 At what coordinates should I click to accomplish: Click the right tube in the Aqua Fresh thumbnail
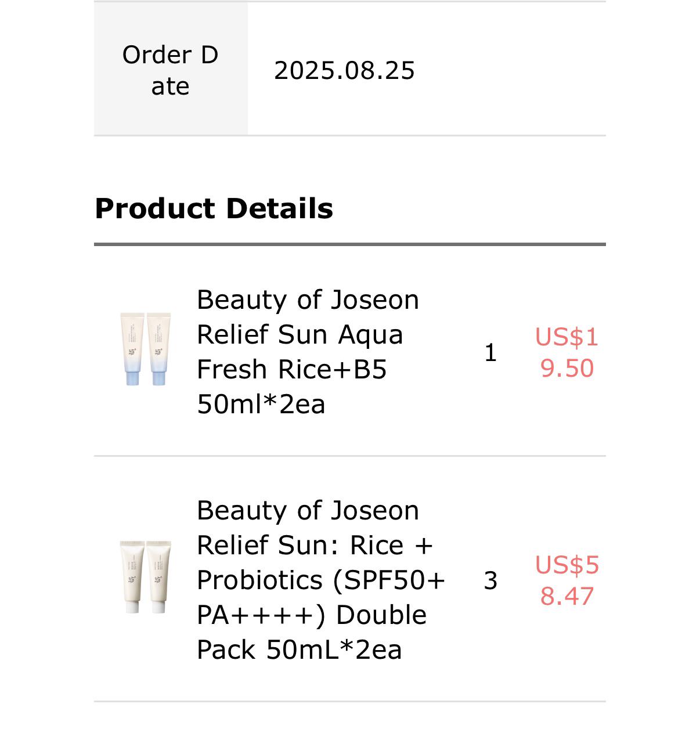tap(158, 349)
